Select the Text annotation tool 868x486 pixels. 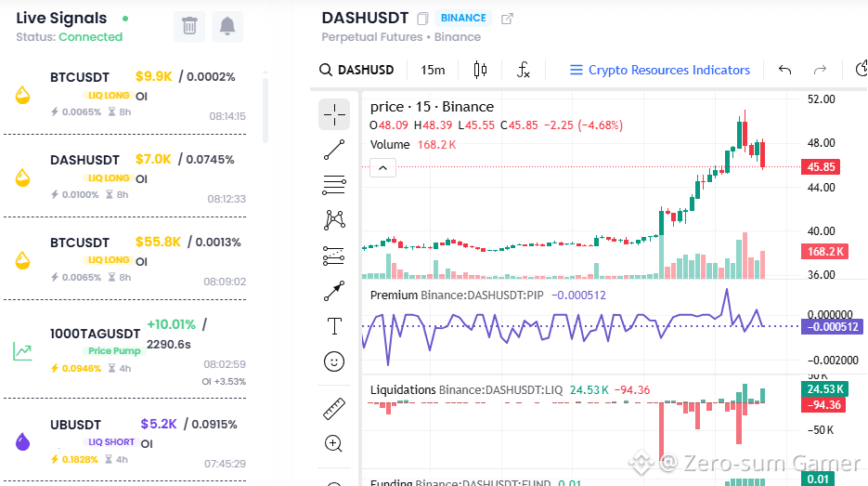click(x=334, y=326)
